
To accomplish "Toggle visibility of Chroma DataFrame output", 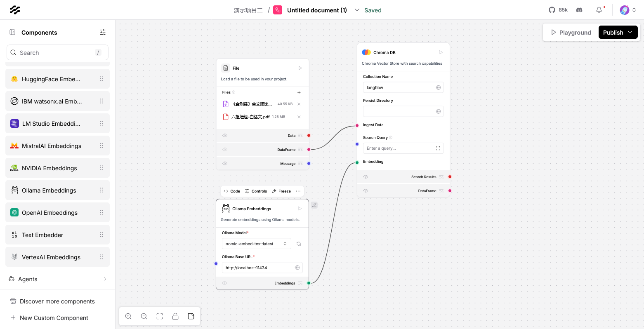I will pos(366,190).
